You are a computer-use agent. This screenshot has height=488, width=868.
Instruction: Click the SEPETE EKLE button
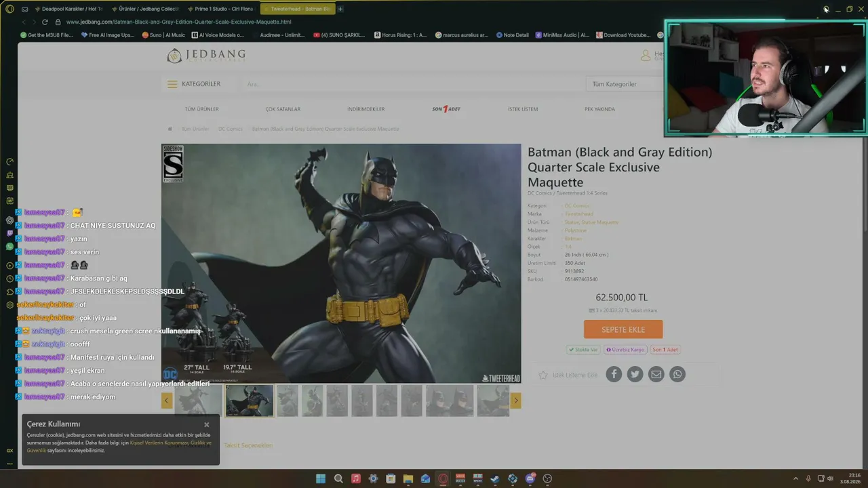click(623, 329)
